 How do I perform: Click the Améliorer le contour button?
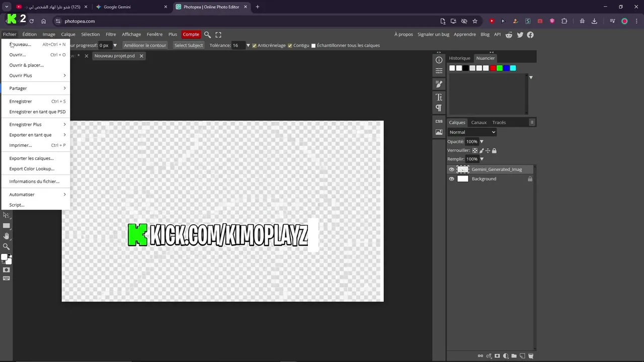click(x=145, y=45)
